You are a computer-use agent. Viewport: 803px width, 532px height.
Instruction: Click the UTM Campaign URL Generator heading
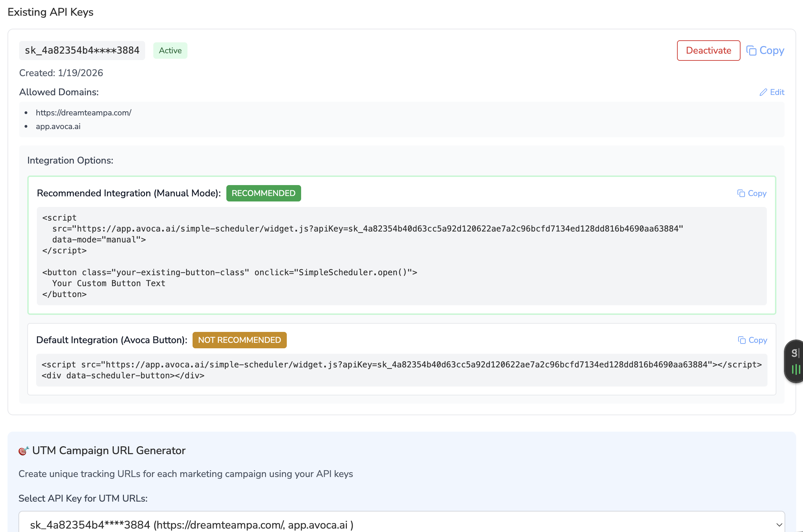tap(109, 451)
